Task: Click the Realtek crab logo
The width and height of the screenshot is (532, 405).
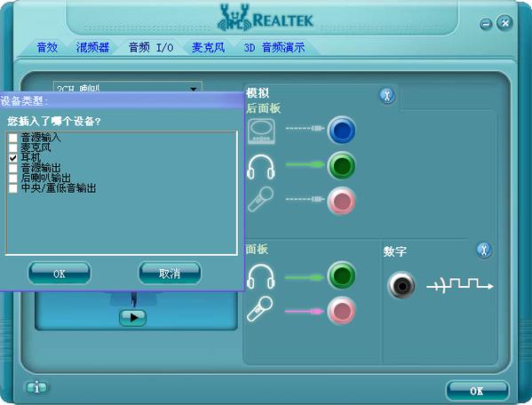Action: (x=234, y=18)
